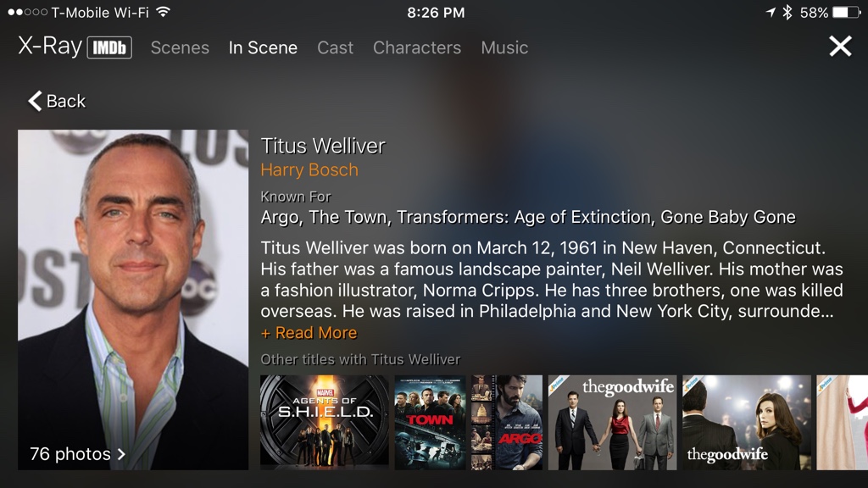Open Agents of S.H.I.E.L.D. thumbnail
The width and height of the screenshot is (868, 488).
pyautogui.click(x=325, y=423)
